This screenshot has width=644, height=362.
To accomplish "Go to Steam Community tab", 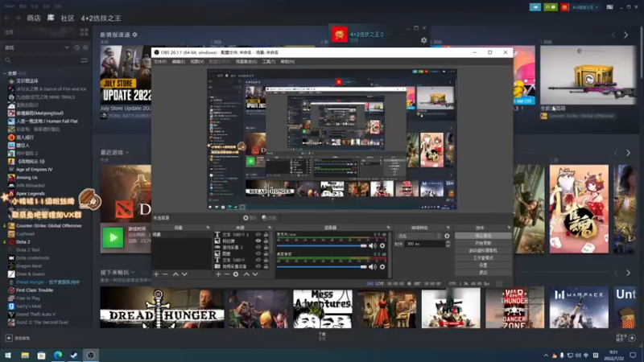I will pos(68,18).
